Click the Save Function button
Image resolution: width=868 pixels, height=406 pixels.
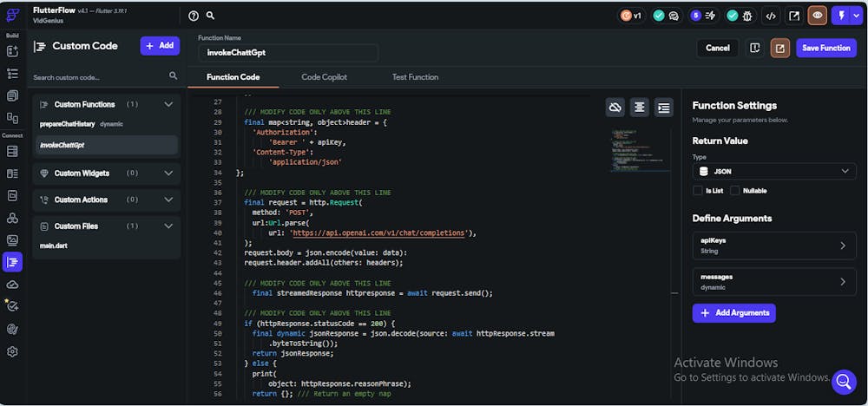click(x=826, y=48)
